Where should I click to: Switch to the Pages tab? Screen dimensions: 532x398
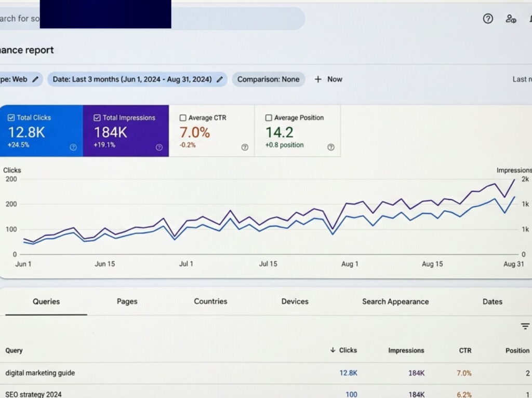[x=127, y=301]
